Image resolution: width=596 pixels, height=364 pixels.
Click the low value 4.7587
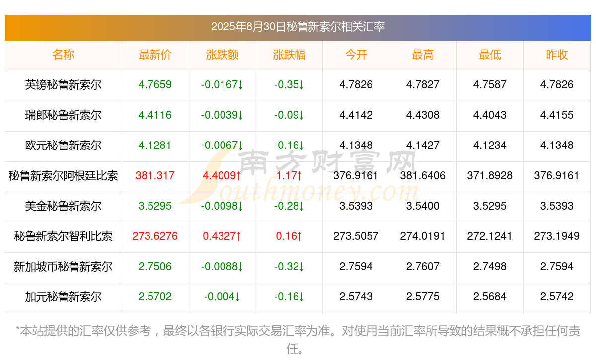point(490,85)
